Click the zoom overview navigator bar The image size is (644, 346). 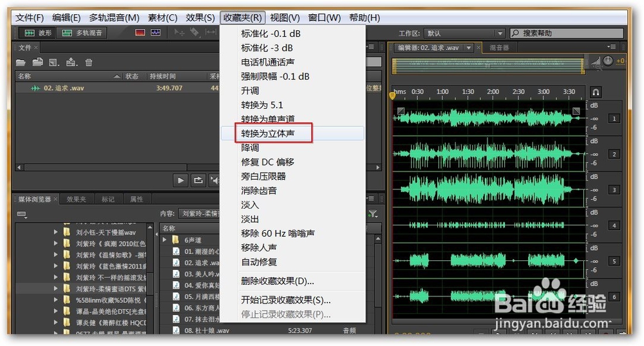tap(488, 66)
